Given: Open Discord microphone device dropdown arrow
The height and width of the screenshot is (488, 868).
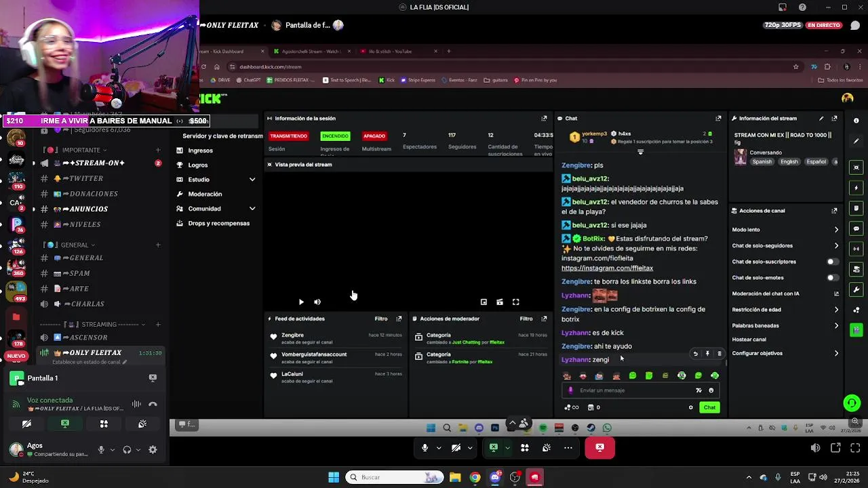Looking at the screenshot, I should pyautogui.click(x=113, y=449).
